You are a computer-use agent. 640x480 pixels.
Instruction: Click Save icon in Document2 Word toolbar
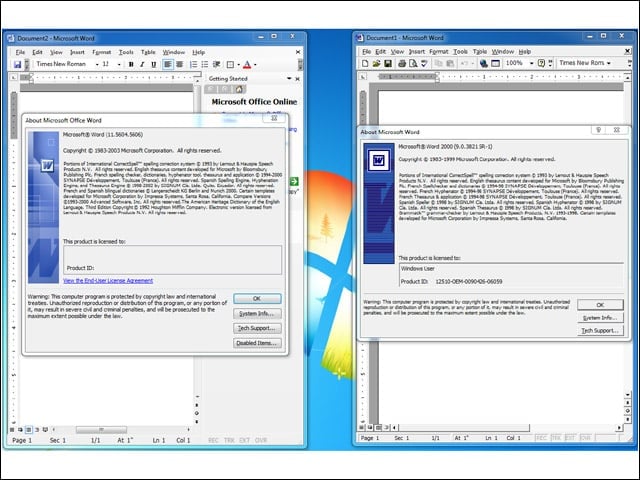pyautogui.click(x=17, y=64)
